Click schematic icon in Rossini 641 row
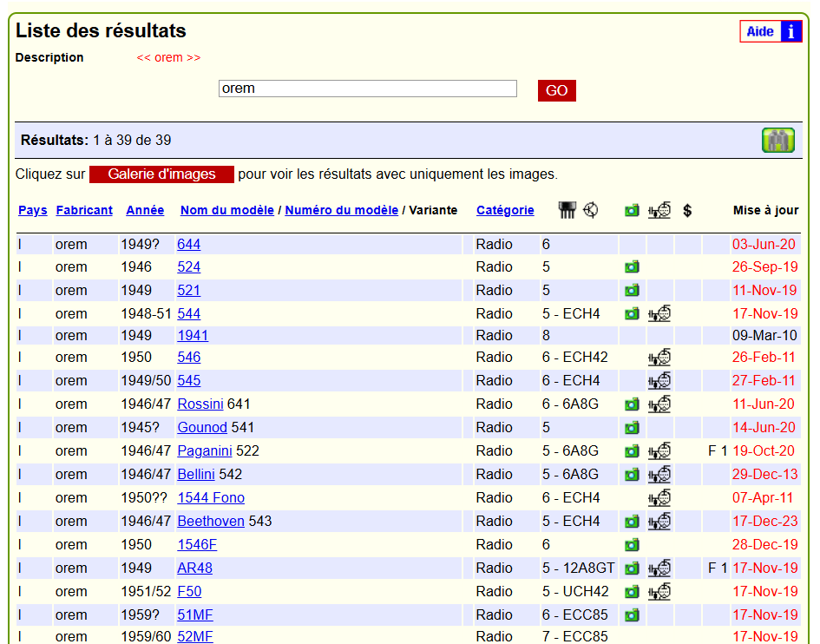This screenshot has width=820, height=644. click(659, 404)
